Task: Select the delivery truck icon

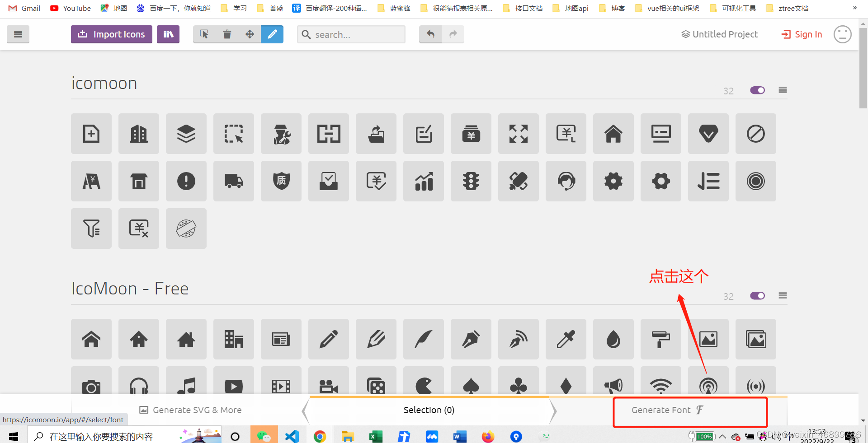Action: 234,181
